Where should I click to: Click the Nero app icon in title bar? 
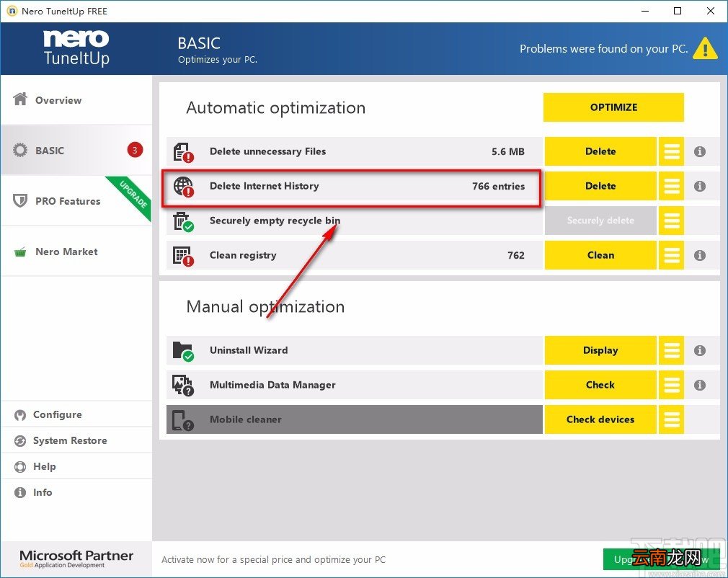[12, 11]
